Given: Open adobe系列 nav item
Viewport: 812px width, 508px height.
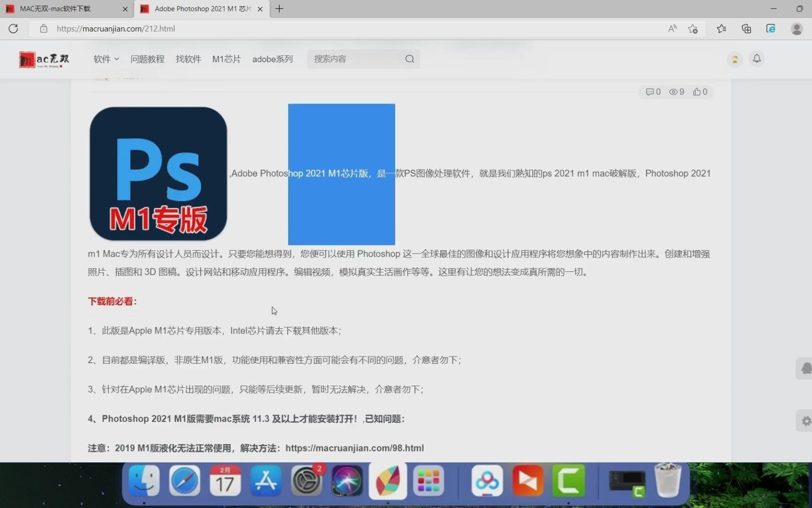Looking at the screenshot, I should click(273, 59).
